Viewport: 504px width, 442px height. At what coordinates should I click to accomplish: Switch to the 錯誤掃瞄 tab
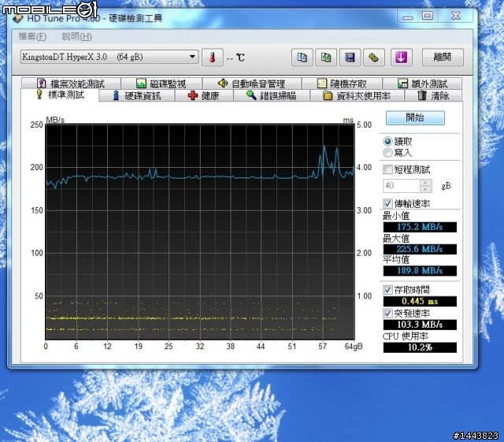click(272, 95)
